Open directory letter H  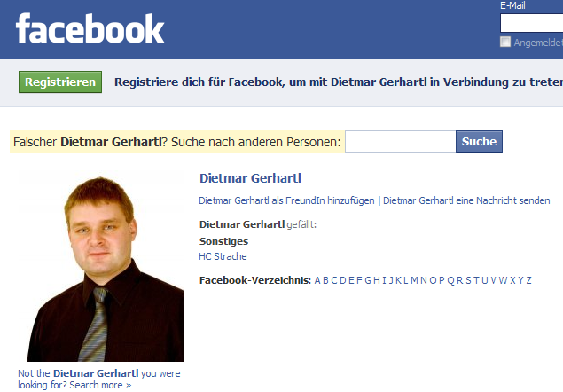(376, 280)
